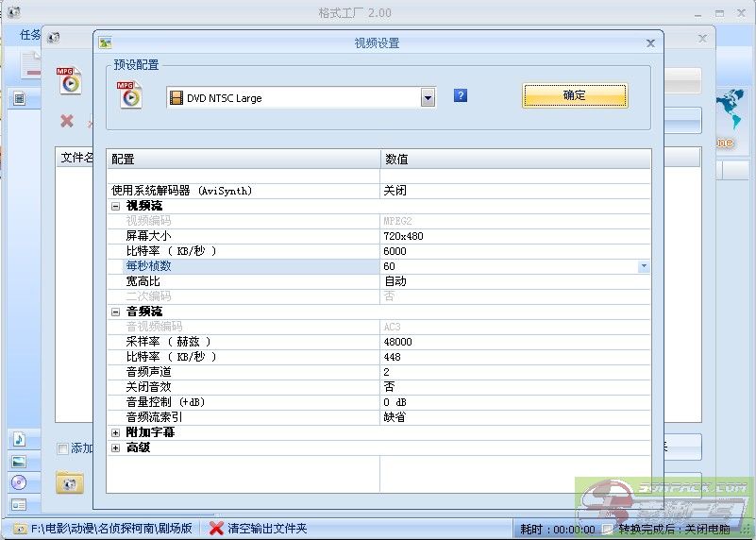This screenshot has height=540, width=756.
Task: Select the 屏幕大小 720x480 value cell
Action: click(515, 236)
